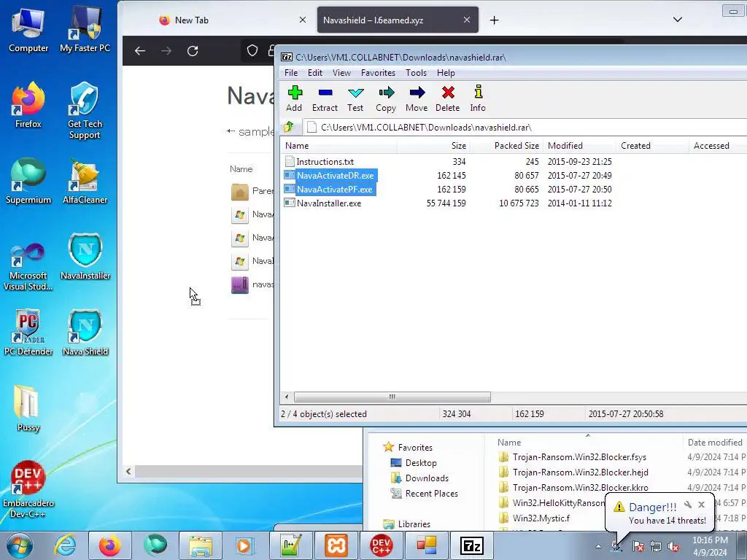Close the Danger threats balloon
Image resolution: width=747 pixels, height=560 pixels.
click(x=701, y=505)
